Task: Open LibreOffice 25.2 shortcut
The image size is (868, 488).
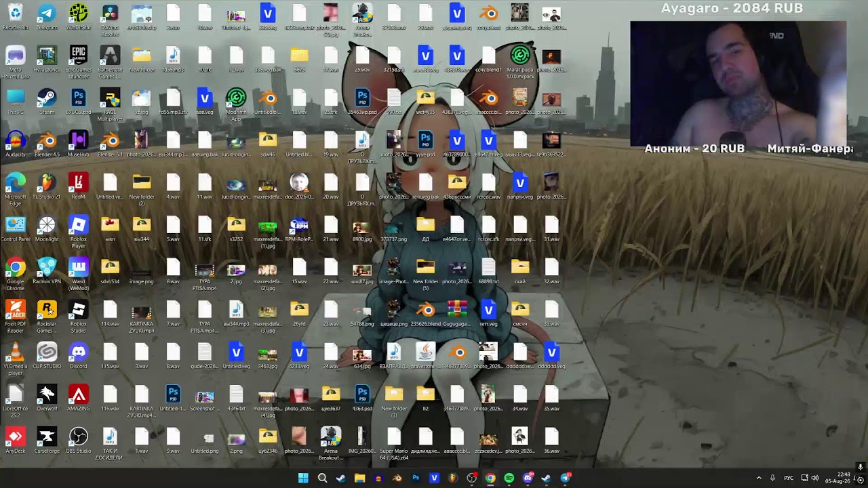Action: point(15,401)
